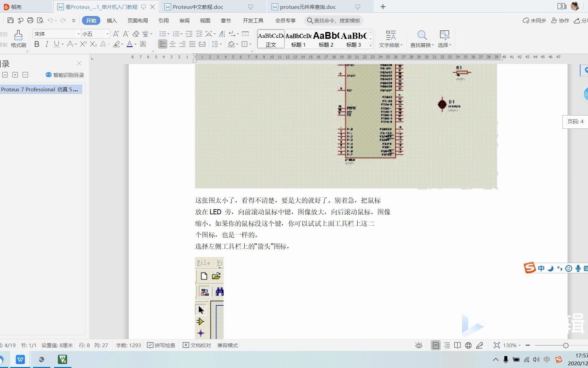Apply Underline formatting

pyautogui.click(x=56, y=44)
